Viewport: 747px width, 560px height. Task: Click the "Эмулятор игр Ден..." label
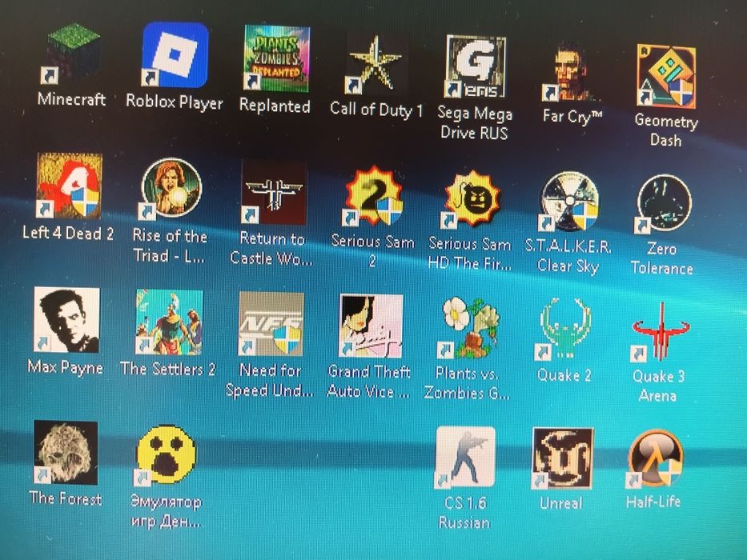pyautogui.click(x=166, y=511)
